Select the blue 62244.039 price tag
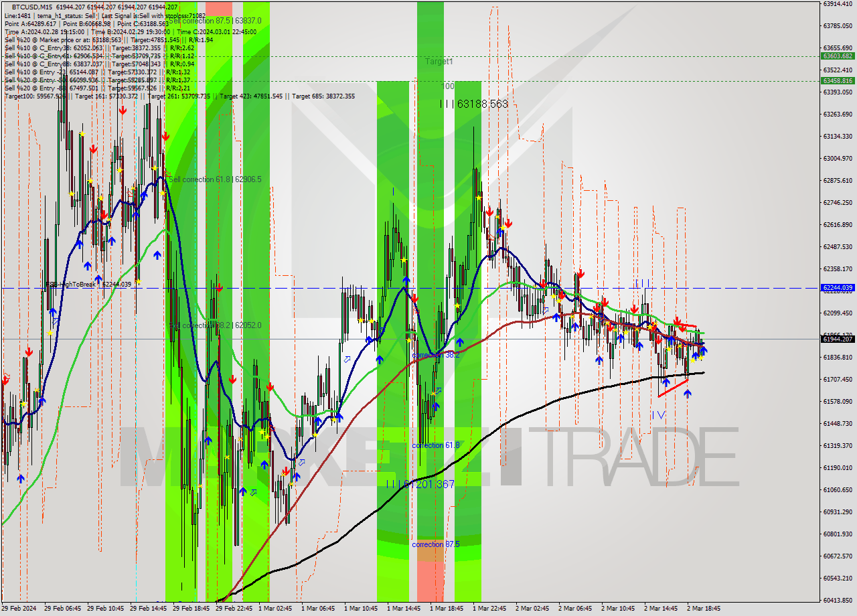 pyautogui.click(x=837, y=288)
